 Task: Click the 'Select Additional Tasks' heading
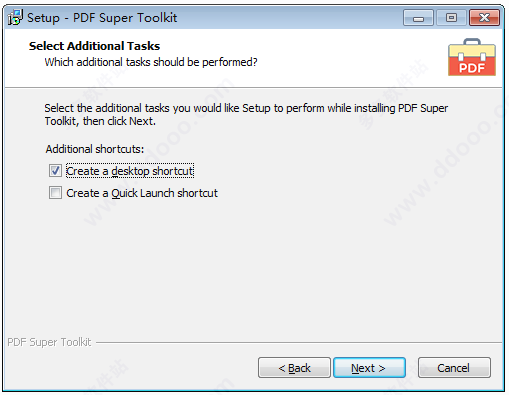pyautogui.click(x=94, y=46)
